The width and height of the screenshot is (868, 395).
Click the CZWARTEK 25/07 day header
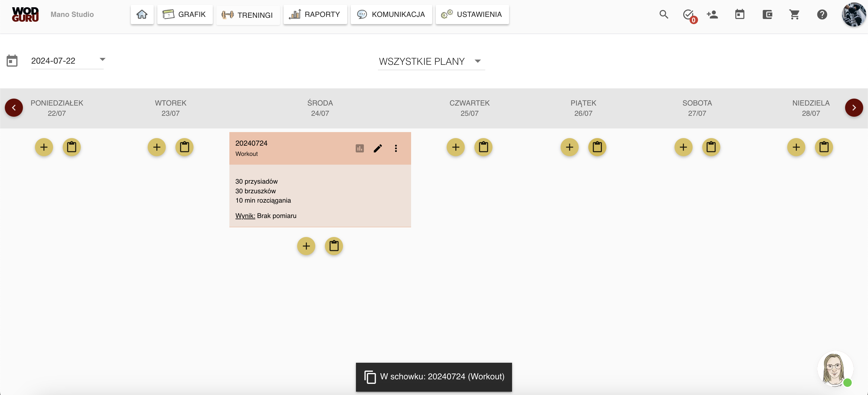[469, 108]
